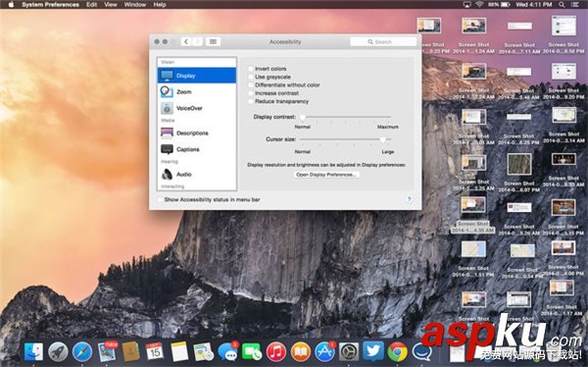Open the View menu

111,5
